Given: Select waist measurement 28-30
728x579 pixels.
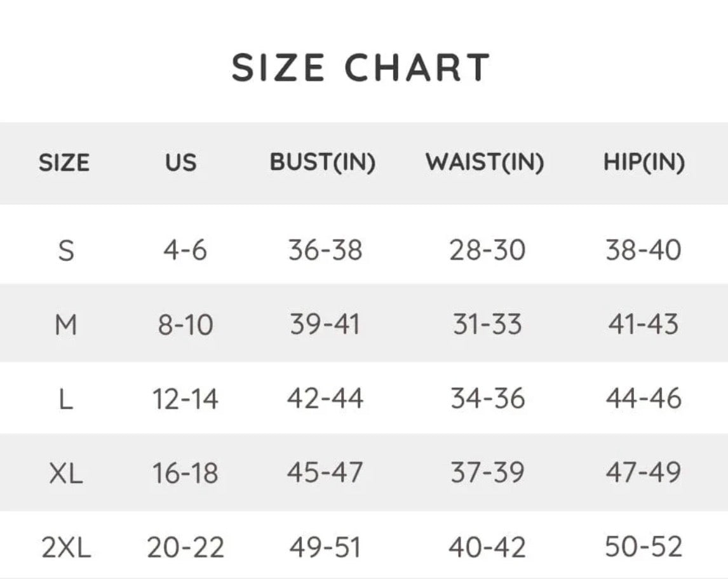Looking at the screenshot, I should click(x=487, y=250).
